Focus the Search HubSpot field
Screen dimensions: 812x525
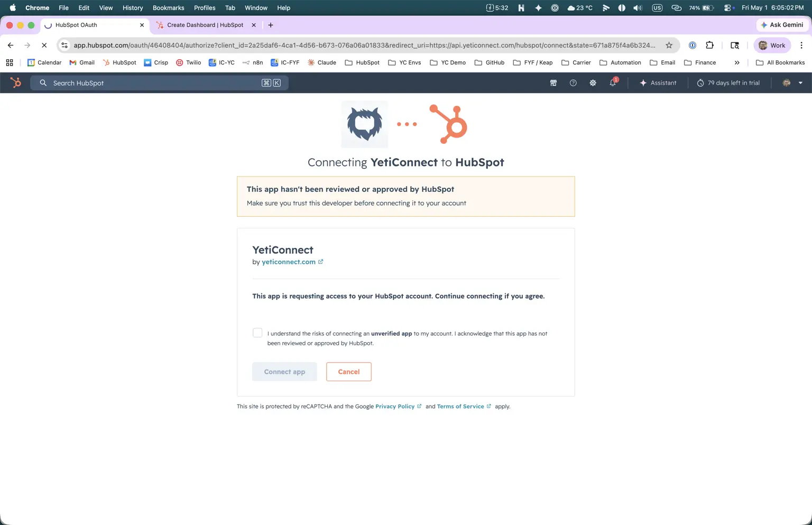click(159, 83)
